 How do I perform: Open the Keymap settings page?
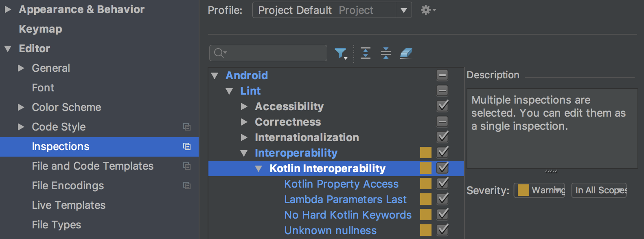tap(40, 29)
